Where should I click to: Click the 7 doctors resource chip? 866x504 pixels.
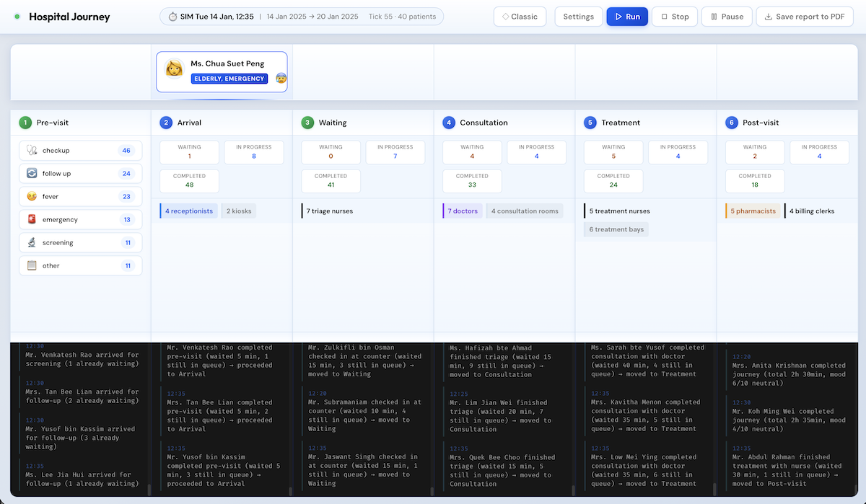[463, 211]
